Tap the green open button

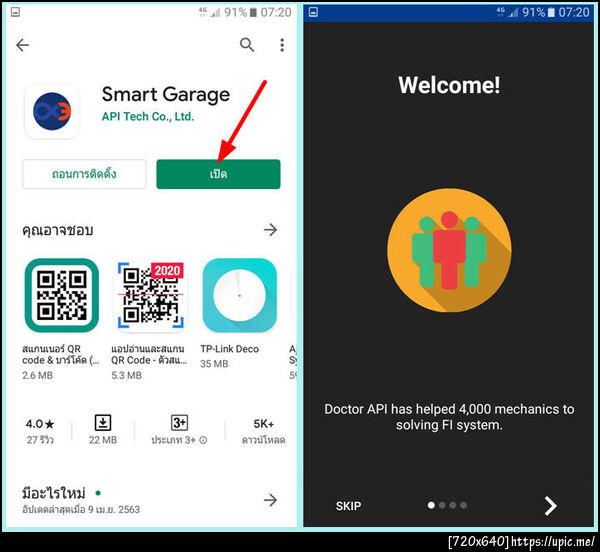218,174
